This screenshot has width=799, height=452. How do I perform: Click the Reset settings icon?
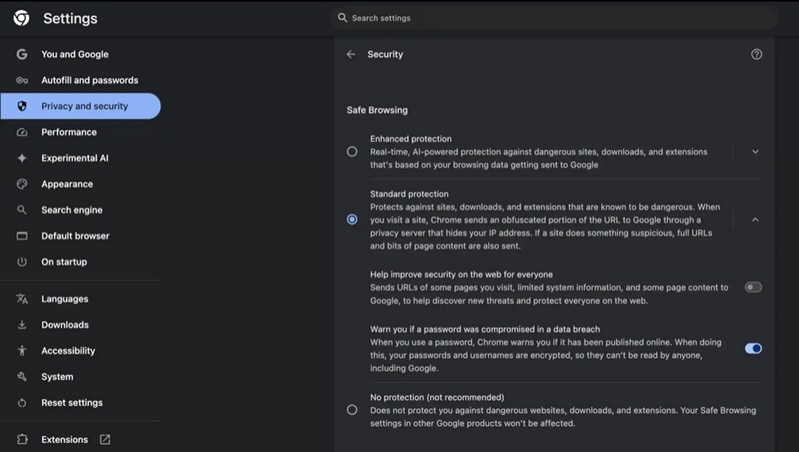point(22,403)
